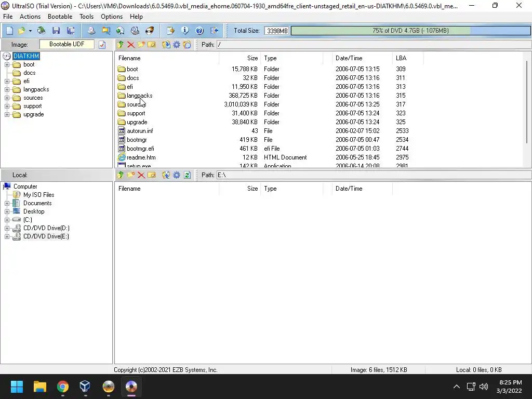Expand the boot folder in image tree

point(7,64)
